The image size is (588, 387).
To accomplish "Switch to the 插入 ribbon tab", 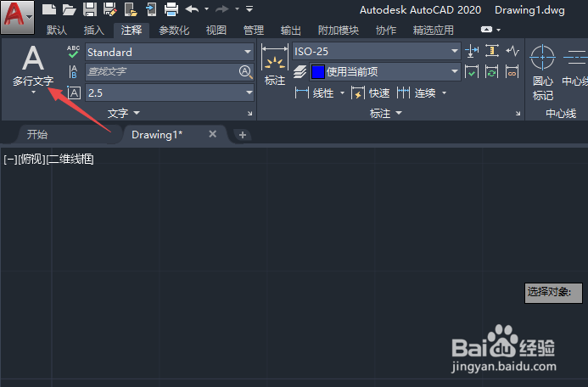I will (x=93, y=30).
